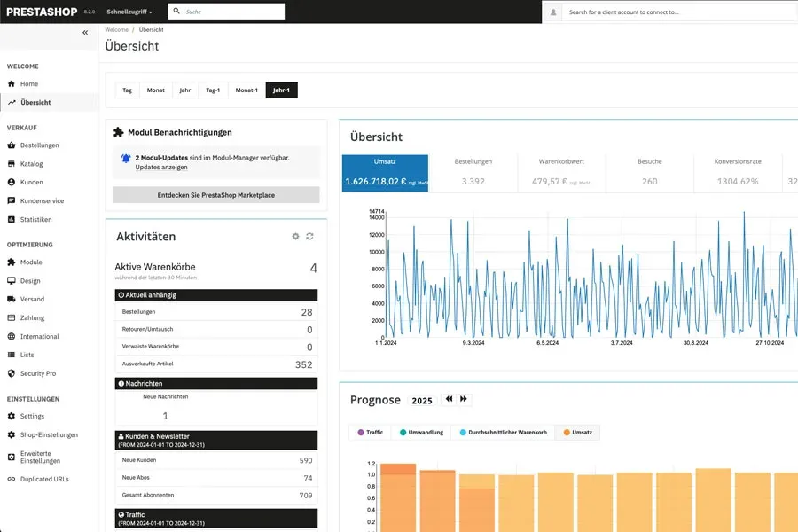798x532 pixels.
Task: Open pending Bestellungen count 28
Action: click(307, 312)
